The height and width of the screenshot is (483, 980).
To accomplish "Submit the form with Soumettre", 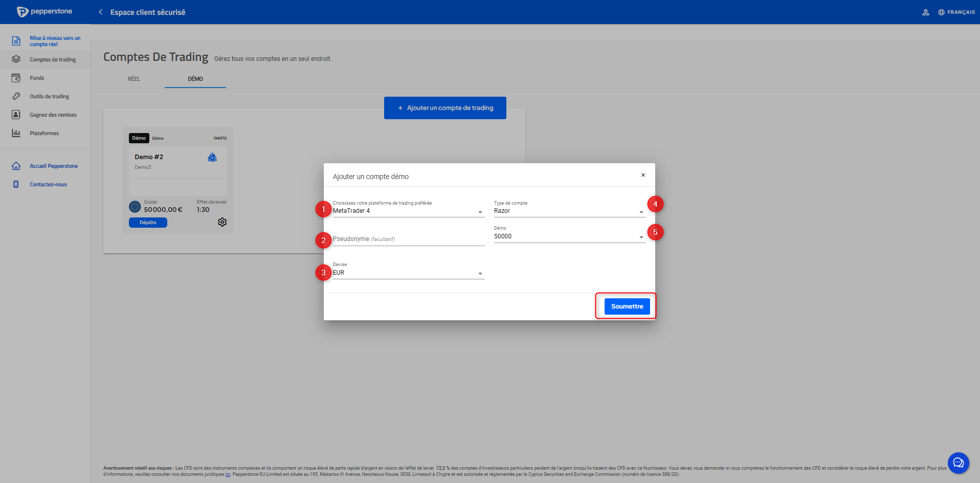I will click(x=627, y=306).
